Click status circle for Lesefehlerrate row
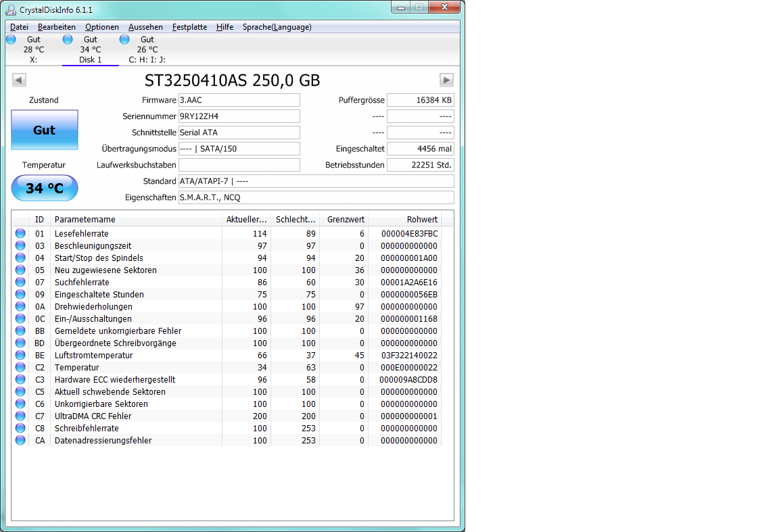 tap(20, 233)
